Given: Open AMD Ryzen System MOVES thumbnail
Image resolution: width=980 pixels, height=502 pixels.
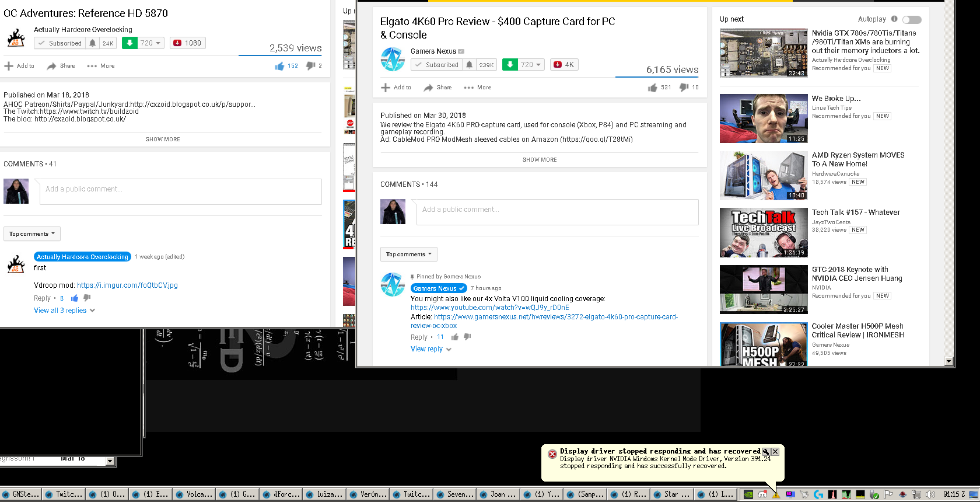Looking at the screenshot, I should coord(764,175).
